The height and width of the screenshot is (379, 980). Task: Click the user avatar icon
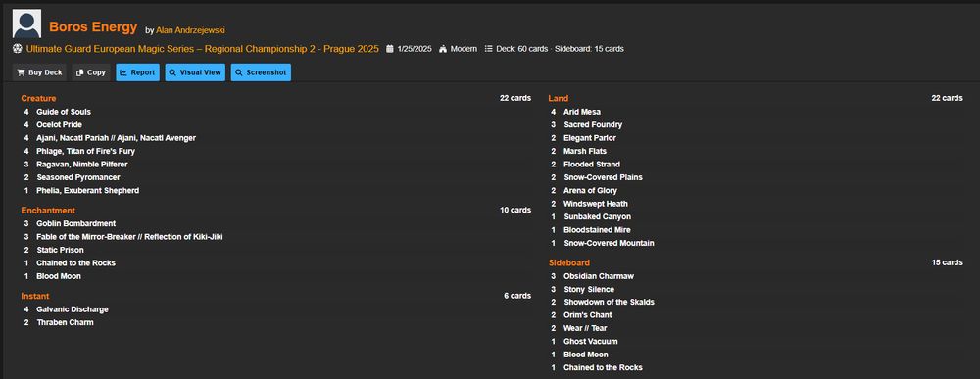point(26,24)
